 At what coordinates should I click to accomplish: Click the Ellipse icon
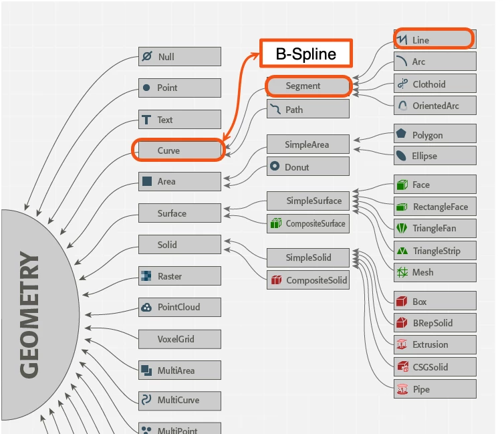coord(401,155)
